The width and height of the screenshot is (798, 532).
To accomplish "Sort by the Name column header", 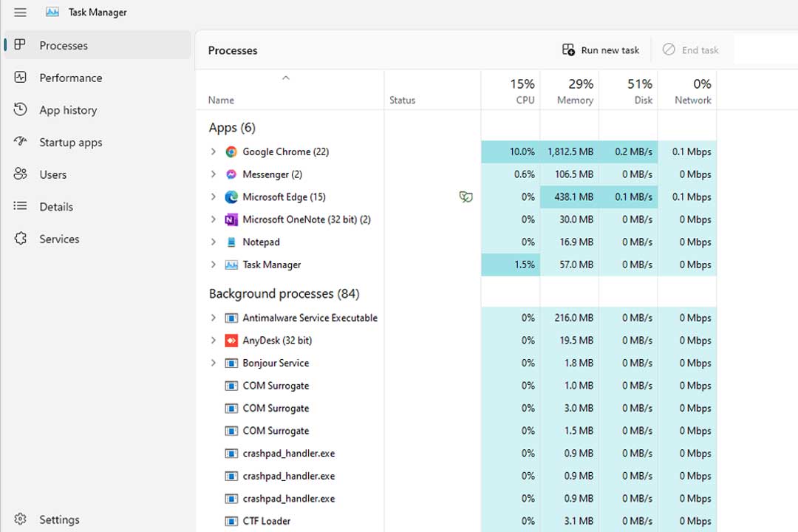I will (290, 90).
